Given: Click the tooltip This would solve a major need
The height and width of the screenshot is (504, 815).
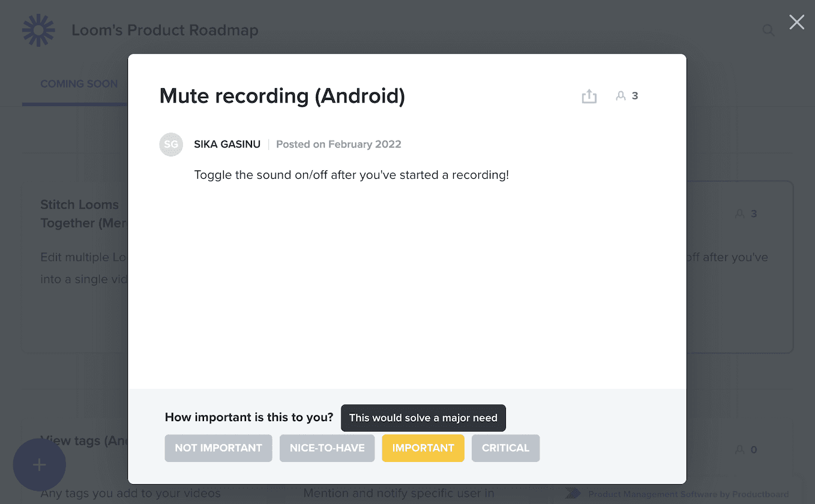Looking at the screenshot, I should point(423,418).
